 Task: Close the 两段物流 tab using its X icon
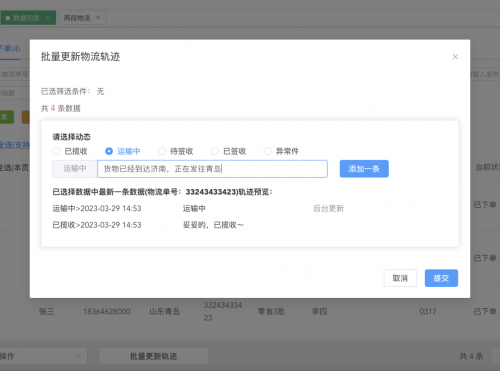98,18
